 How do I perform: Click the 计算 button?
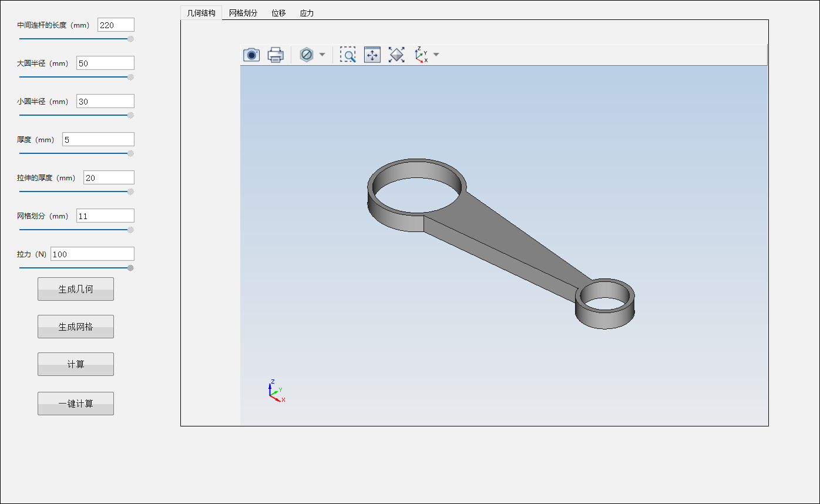(x=76, y=364)
